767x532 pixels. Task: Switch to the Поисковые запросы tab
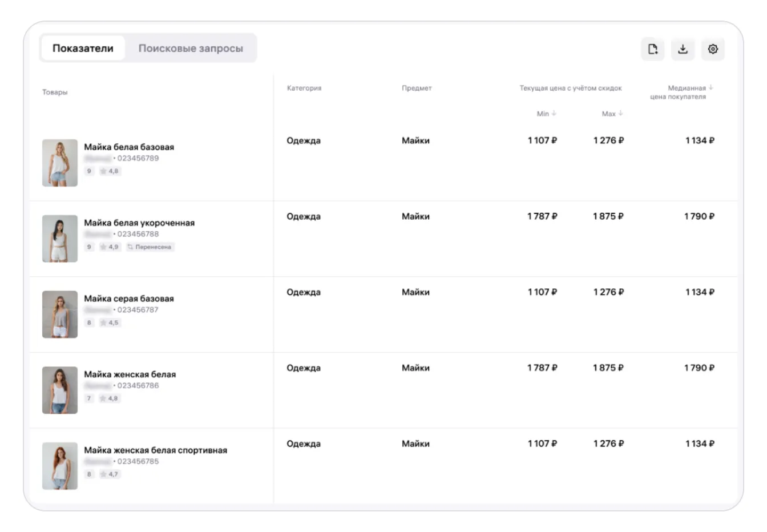point(191,49)
